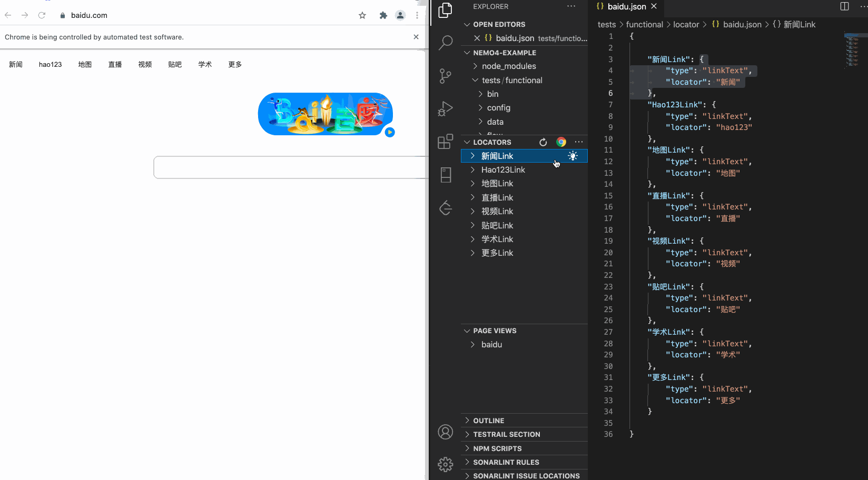Collapse the Open Editors section

(467, 24)
